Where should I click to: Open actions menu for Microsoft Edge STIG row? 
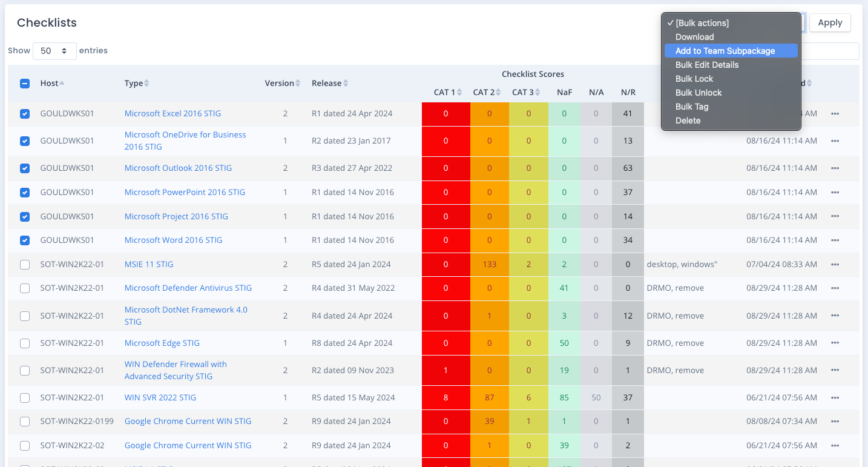[835, 343]
